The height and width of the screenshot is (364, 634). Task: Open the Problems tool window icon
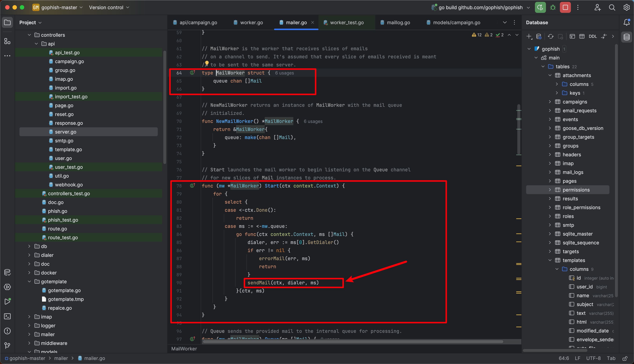[7, 331]
